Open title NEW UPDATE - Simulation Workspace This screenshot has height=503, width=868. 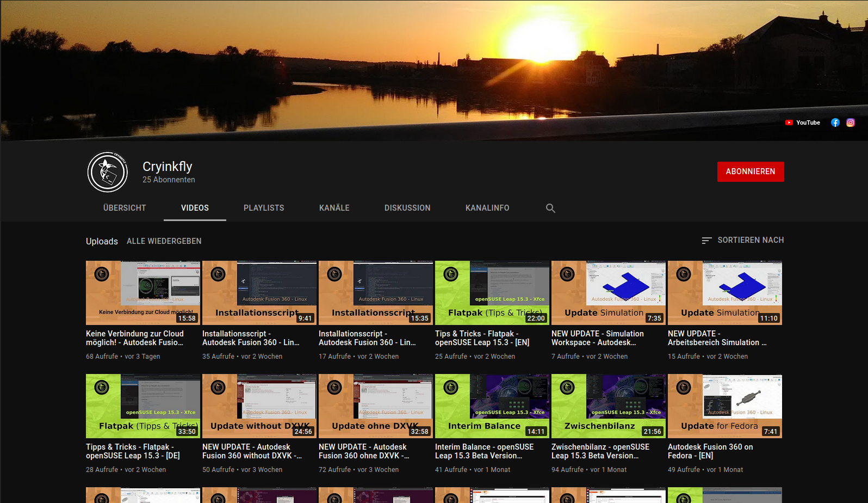tap(598, 338)
